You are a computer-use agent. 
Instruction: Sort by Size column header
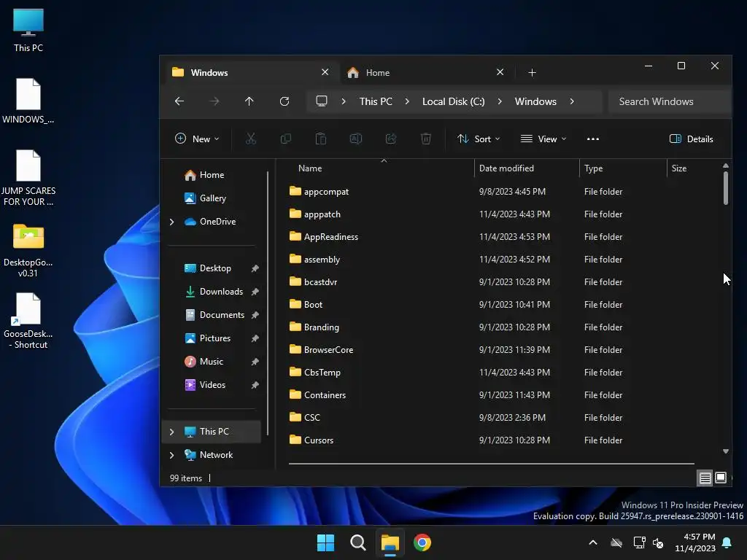click(x=692, y=168)
